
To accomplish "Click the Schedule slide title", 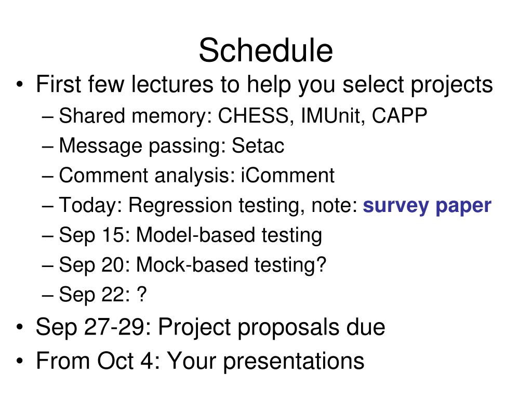I will 265,50.
